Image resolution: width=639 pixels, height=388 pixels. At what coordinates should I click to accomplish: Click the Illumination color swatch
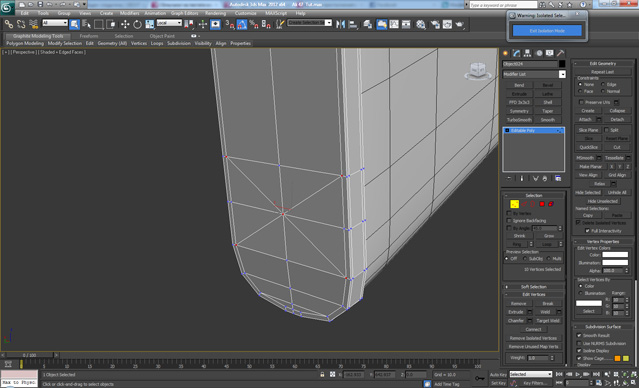615,262
